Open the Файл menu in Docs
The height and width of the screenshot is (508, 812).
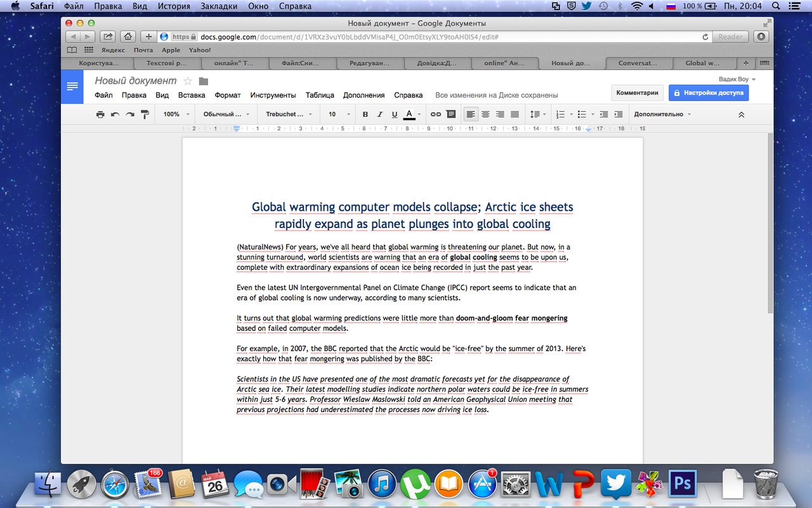pos(103,95)
